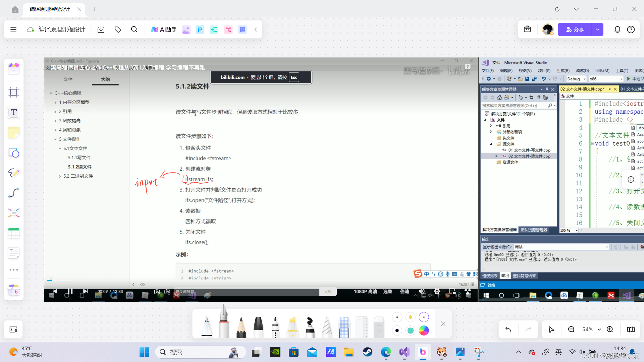Image resolution: width=644 pixels, height=362 pixels.
Task: Undo the last action
Action: (x=508, y=329)
